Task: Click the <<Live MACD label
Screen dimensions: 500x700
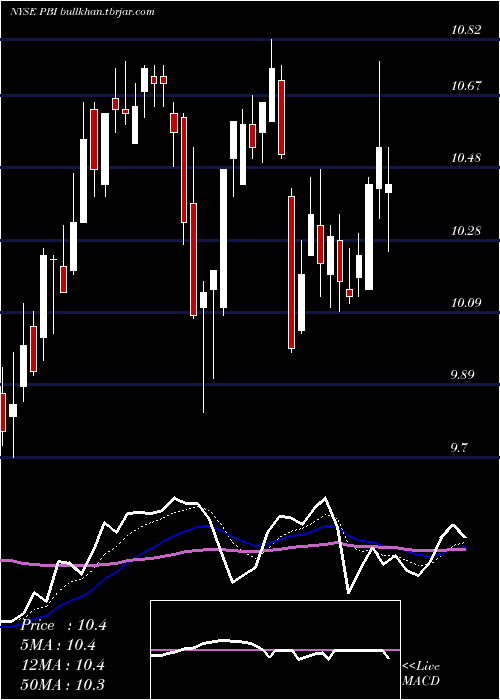Action: click(x=421, y=673)
